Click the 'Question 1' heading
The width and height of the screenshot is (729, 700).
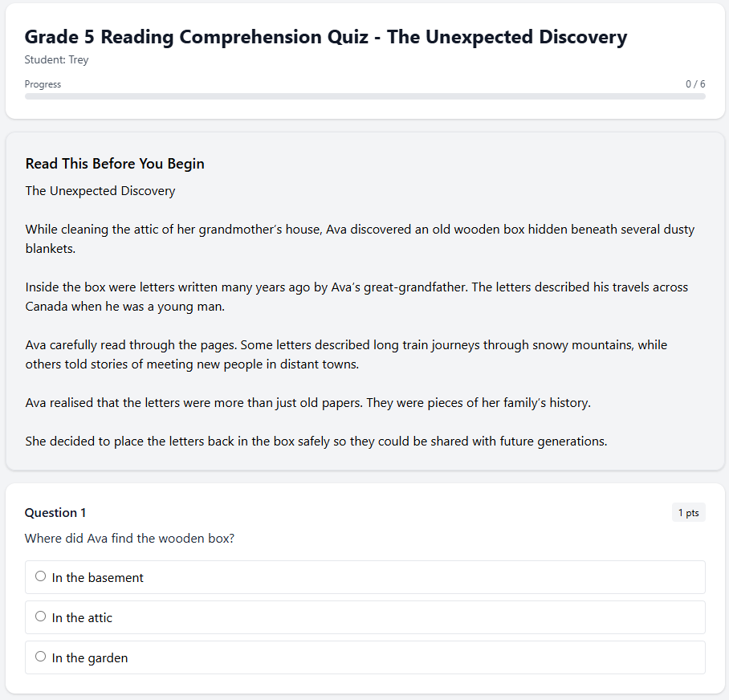[x=55, y=512]
